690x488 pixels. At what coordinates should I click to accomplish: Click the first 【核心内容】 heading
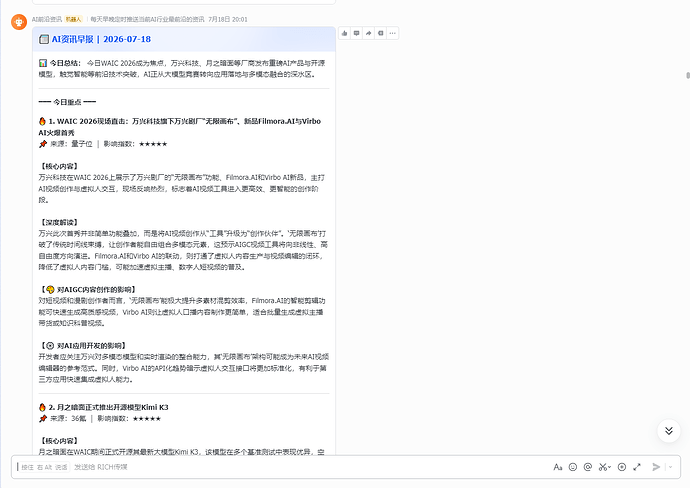point(59,166)
